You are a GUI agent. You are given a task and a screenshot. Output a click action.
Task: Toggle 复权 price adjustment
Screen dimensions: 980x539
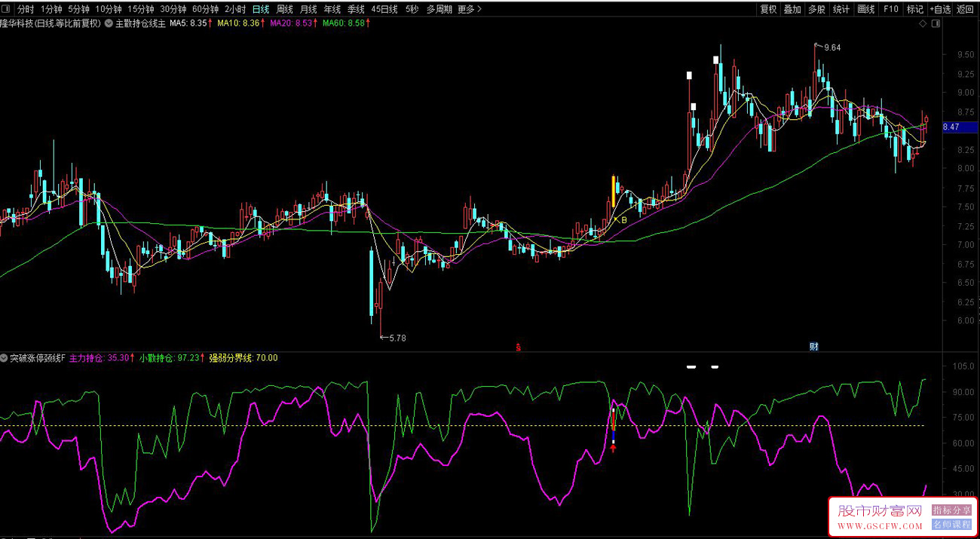[768, 10]
